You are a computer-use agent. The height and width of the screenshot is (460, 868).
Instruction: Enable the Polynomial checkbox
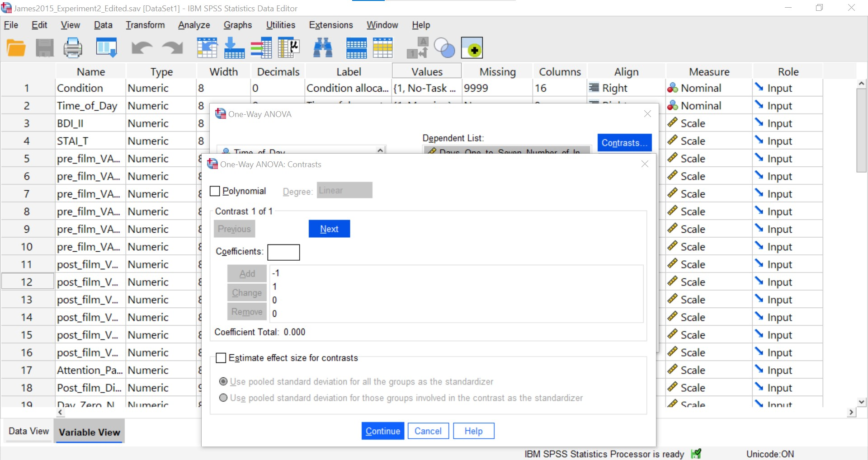(x=215, y=191)
